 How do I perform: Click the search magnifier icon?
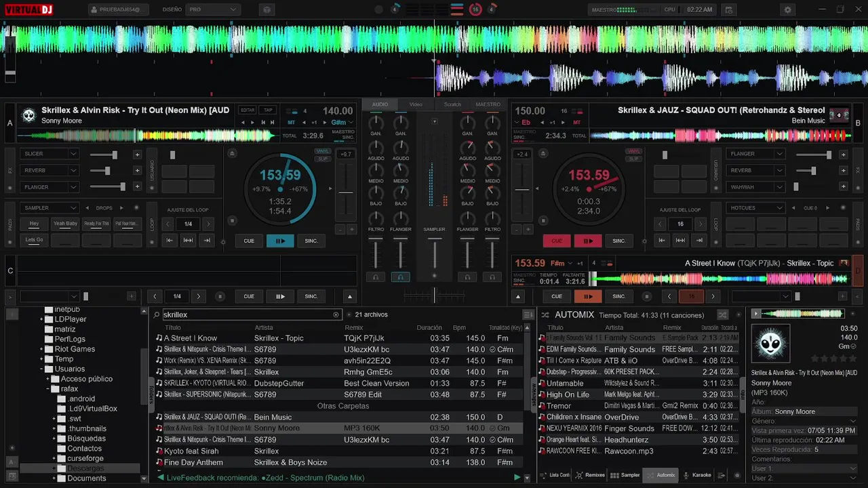[x=157, y=314]
